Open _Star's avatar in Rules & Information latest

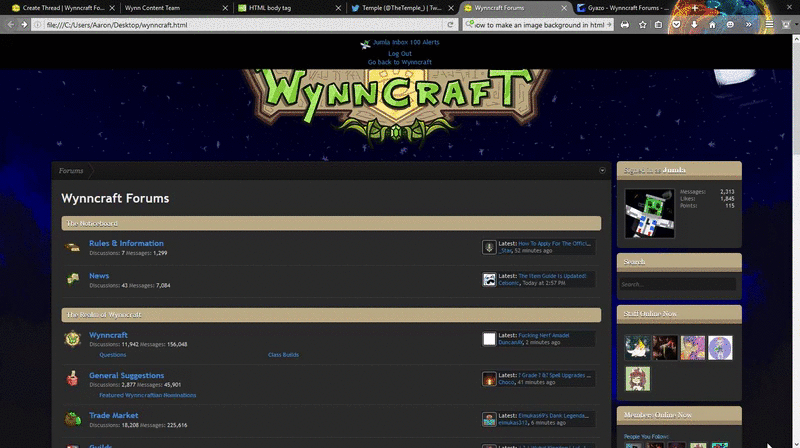click(489, 247)
